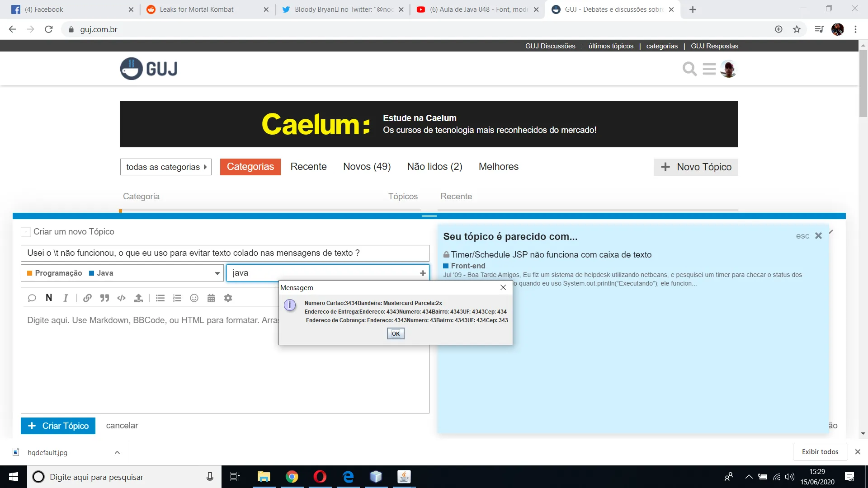868x488 pixels.
Task: Insert a blockquote with quote icon
Action: click(x=104, y=298)
